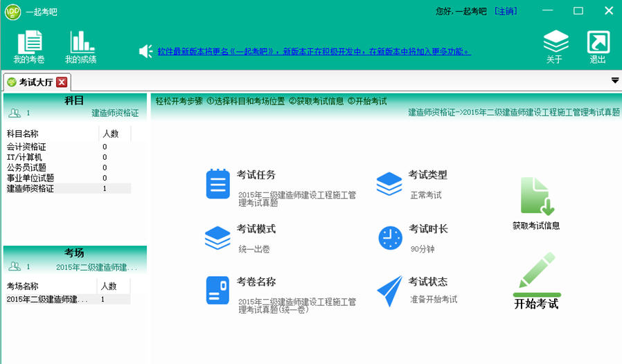Click the 注销 logout link
Viewport: 622px width, 364px height.
coord(506,11)
